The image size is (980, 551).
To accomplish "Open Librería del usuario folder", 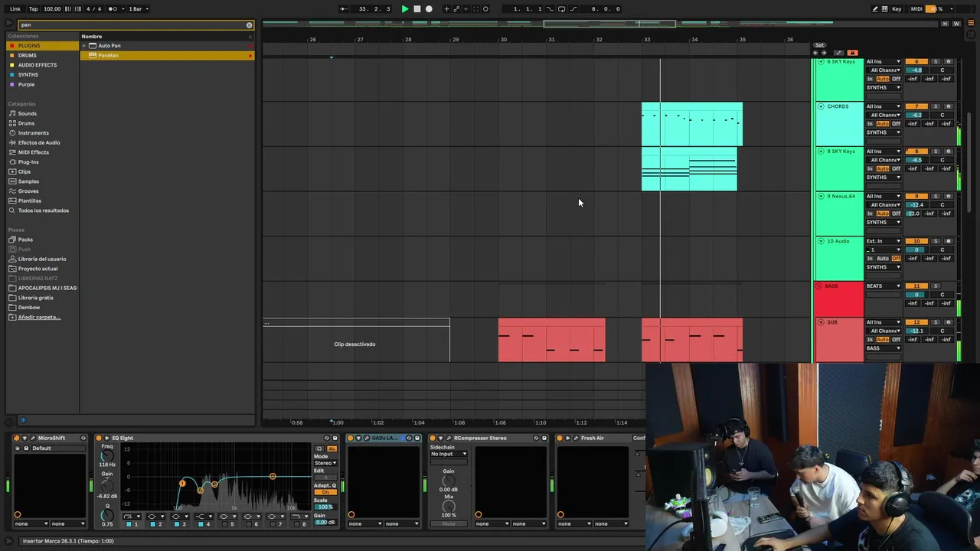I will [42, 259].
